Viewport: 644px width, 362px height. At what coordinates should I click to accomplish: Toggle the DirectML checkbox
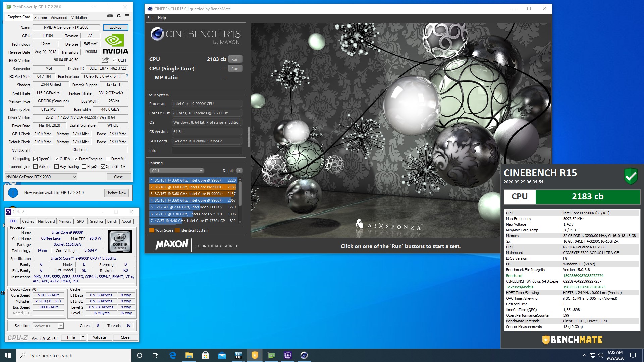[108, 159]
